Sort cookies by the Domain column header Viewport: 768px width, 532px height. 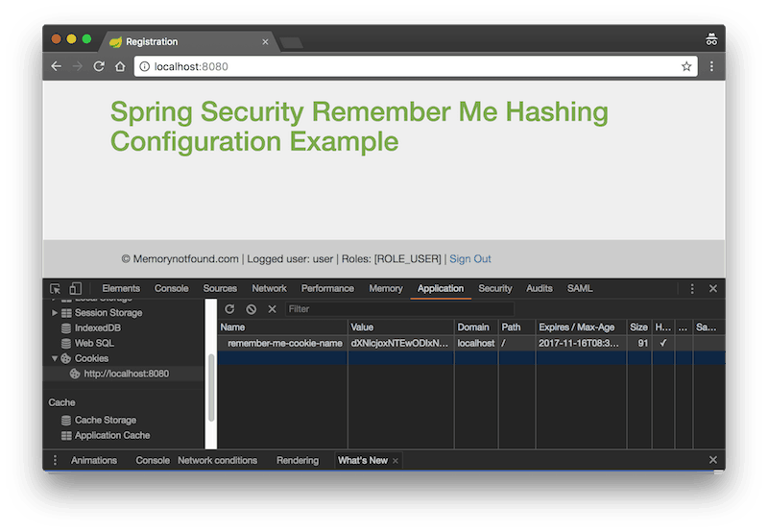click(x=476, y=327)
